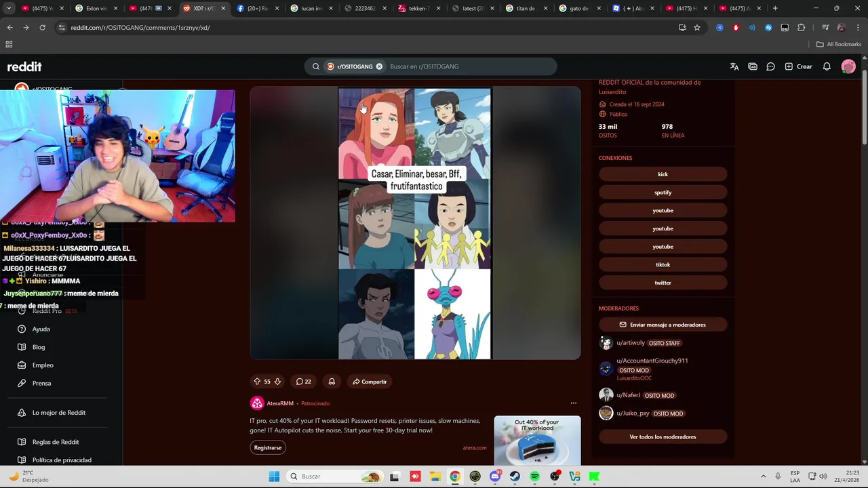Close the XD? reddit tab
Image resolution: width=868 pixels, height=488 pixels.
coord(223,8)
